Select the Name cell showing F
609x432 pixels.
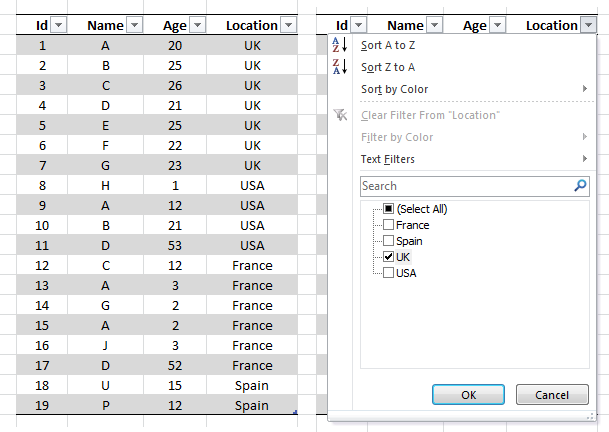(105, 145)
